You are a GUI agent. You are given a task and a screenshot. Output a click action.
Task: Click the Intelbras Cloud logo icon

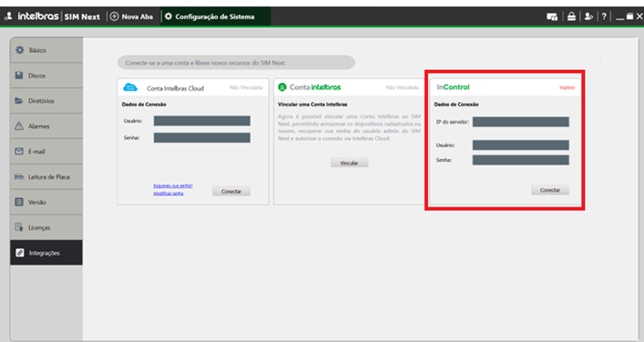pyautogui.click(x=130, y=87)
